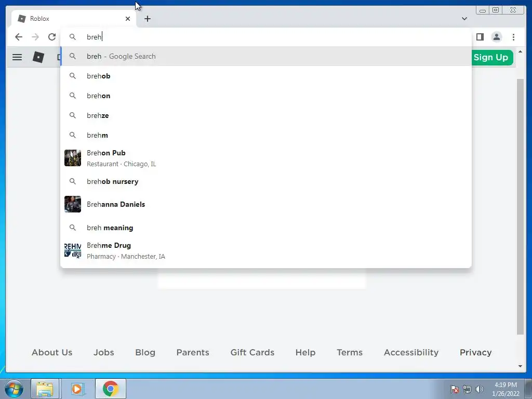The image size is (532, 399).
Task: Toggle the Chrome side panel icon
Action: pos(480,37)
